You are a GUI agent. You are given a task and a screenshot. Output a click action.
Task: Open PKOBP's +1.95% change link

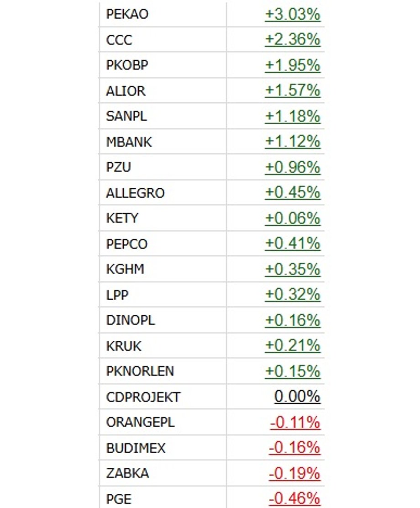[293, 65]
